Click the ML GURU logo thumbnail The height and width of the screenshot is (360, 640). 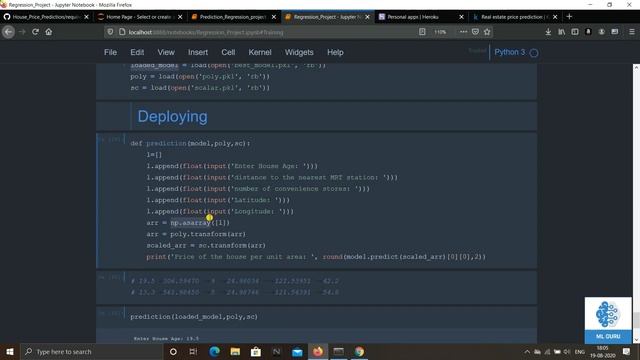pyautogui.click(x=608, y=320)
